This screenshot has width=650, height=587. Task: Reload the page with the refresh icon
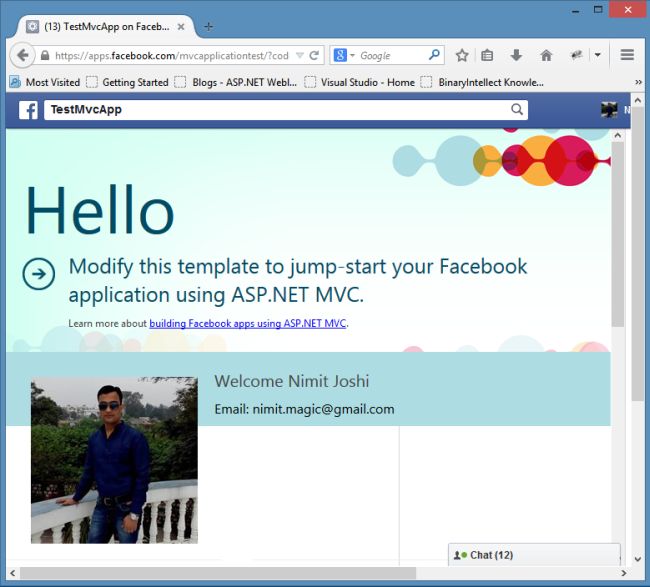coord(314,55)
